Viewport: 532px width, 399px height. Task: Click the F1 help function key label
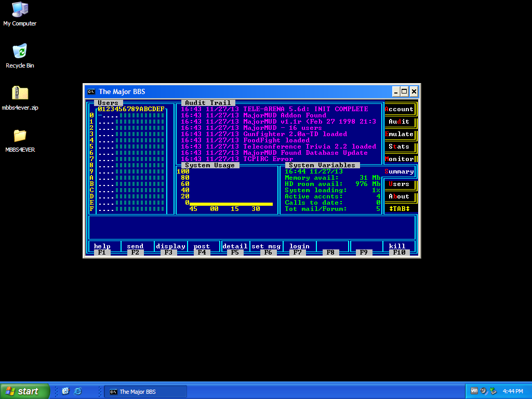coord(102,252)
